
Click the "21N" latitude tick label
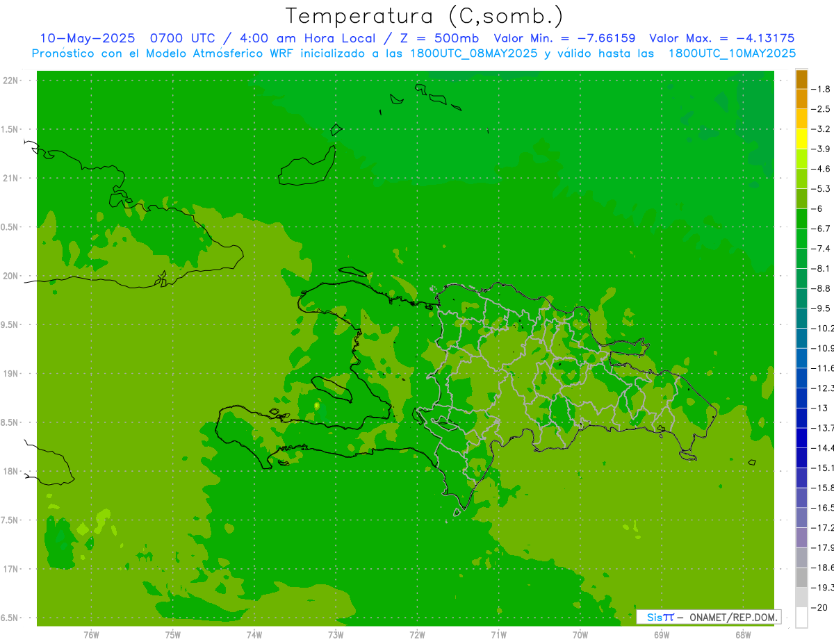point(12,179)
